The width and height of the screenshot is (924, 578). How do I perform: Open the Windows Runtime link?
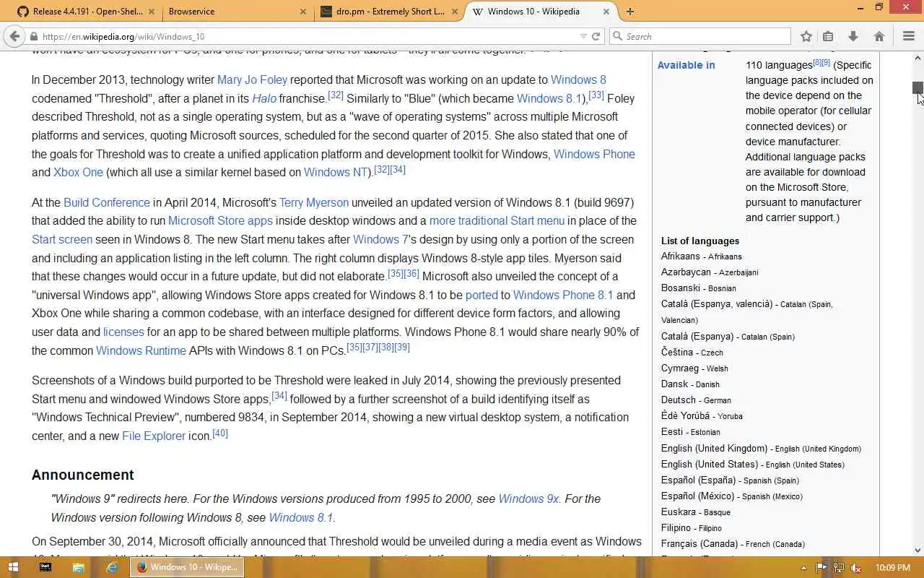pos(141,350)
